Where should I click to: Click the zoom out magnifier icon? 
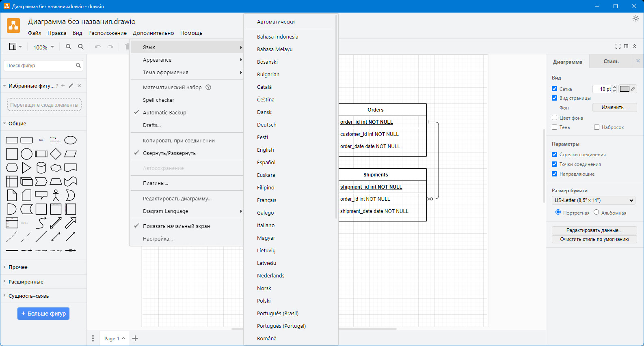tap(81, 47)
